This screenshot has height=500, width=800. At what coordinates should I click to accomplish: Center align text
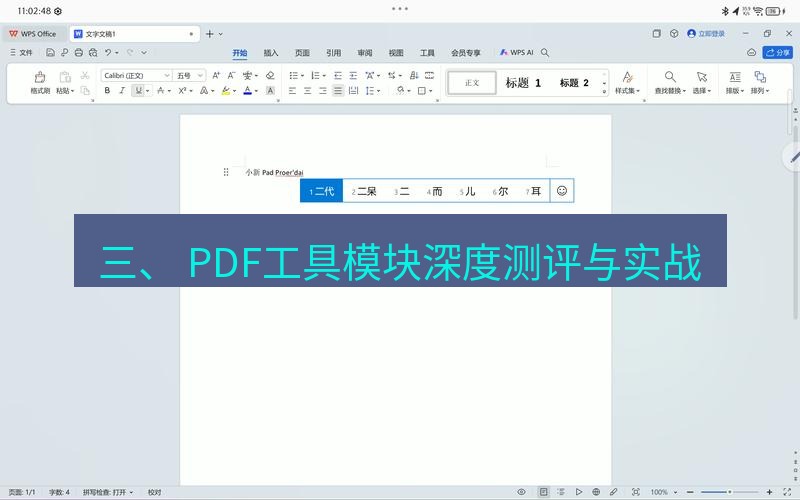point(308,90)
